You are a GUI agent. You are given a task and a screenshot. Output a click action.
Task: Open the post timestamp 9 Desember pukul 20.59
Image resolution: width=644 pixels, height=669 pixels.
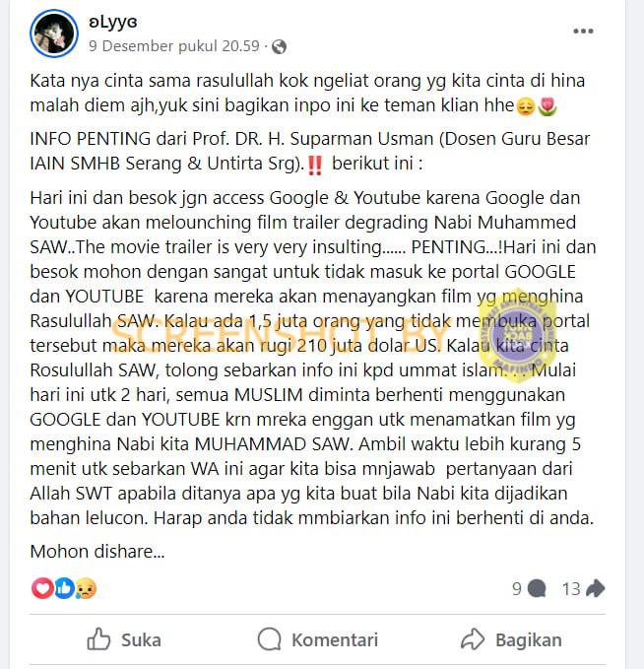(x=174, y=46)
